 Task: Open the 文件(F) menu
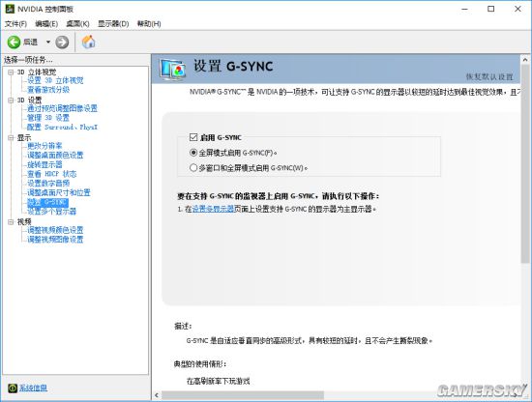[15, 24]
